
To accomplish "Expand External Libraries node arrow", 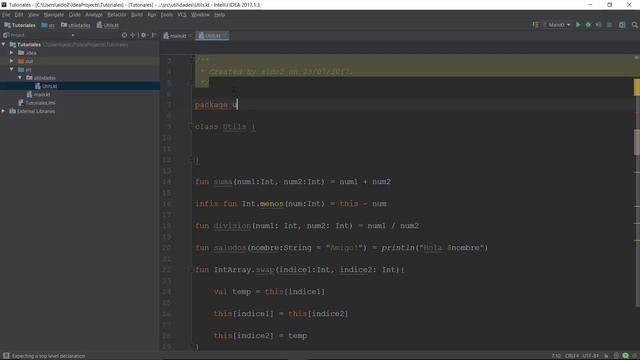I will 4,111.
